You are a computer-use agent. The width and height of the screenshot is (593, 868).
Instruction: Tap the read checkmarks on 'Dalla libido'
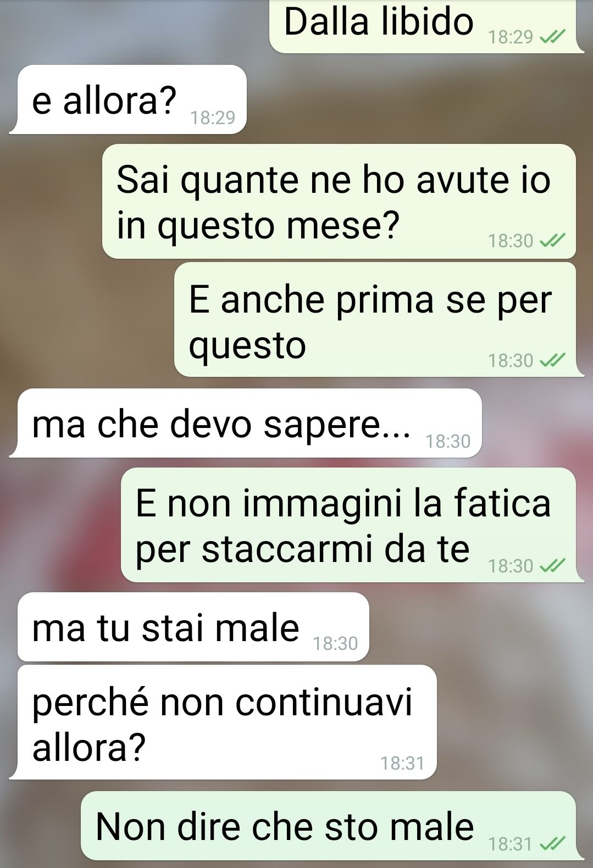pos(552,37)
